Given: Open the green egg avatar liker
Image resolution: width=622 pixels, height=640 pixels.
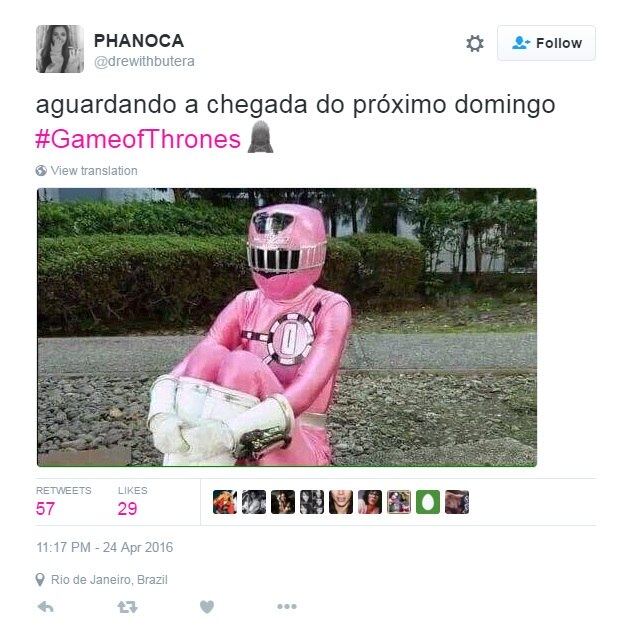Looking at the screenshot, I should [428, 502].
